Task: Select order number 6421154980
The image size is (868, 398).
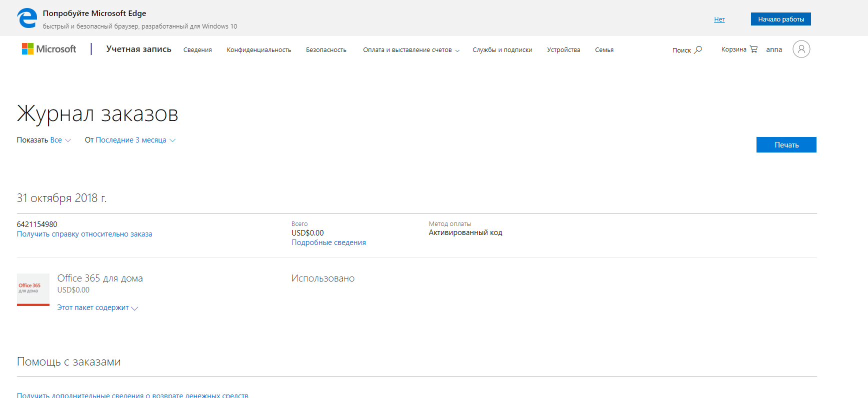Action: [x=37, y=224]
